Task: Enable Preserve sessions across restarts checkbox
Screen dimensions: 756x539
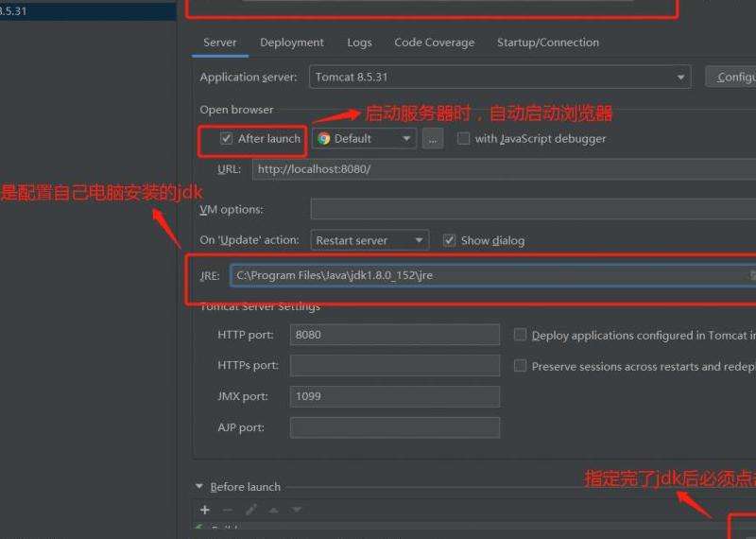Action: tap(520, 366)
